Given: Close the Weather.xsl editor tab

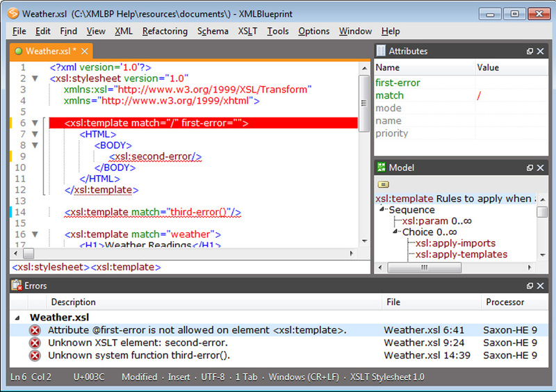Looking at the screenshot, I should click(85, 51).
